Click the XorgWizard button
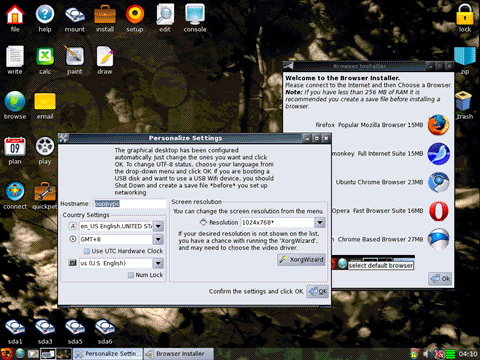Screen dimensions: 480x360 coord(301,259)
